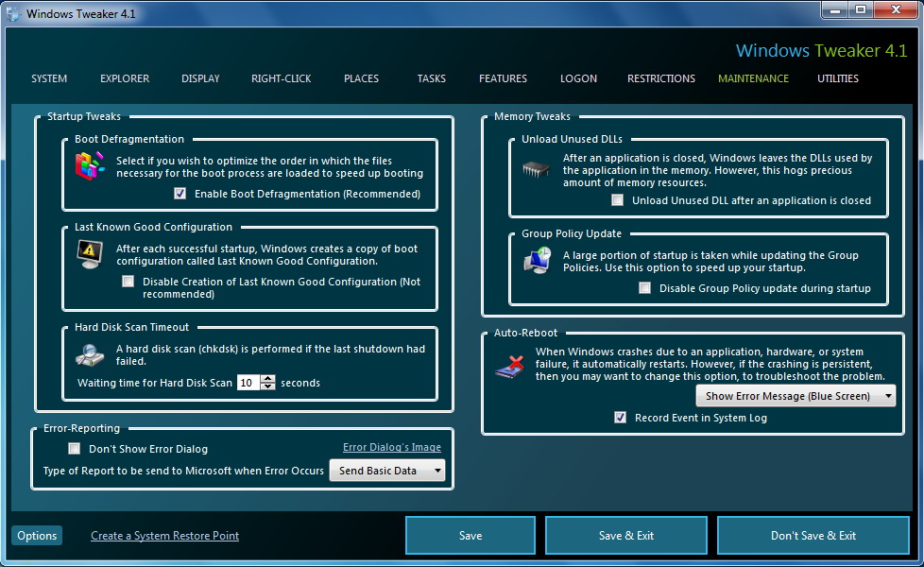
Task: Click the Hard Disk Scan Timeout drive icon
Action: coord(90,354)
